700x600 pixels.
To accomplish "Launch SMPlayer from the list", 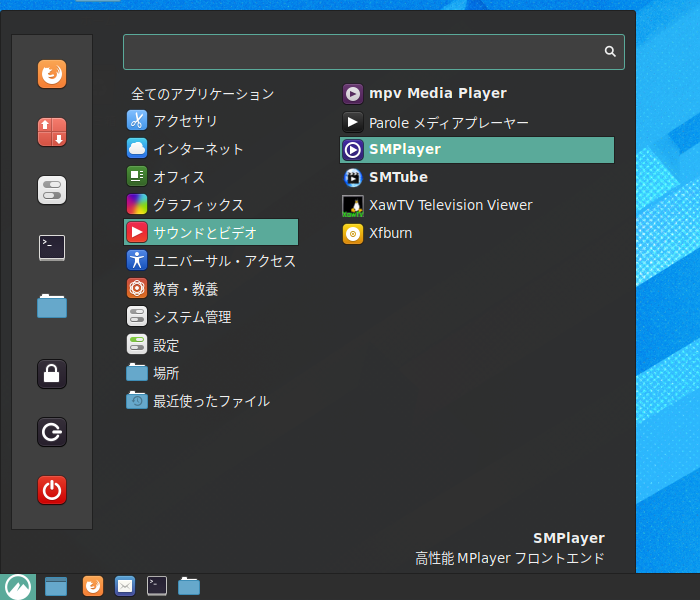I will (477, 150).
